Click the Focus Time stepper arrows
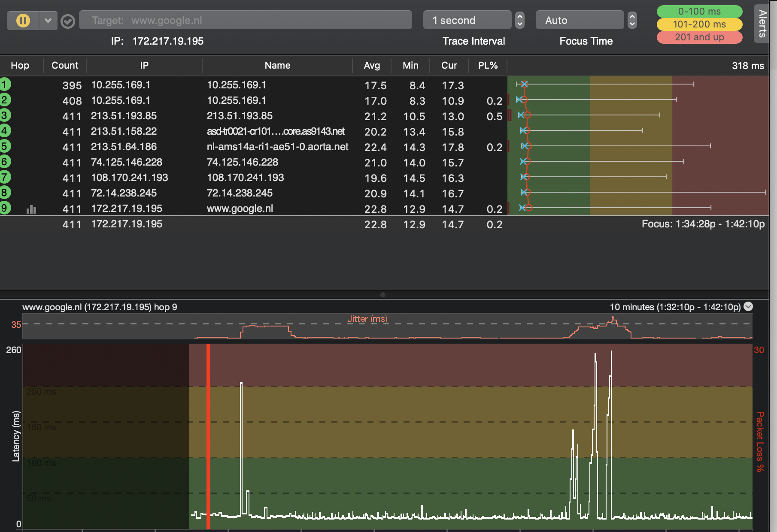 pyautogui.click(x=632, y=20)
